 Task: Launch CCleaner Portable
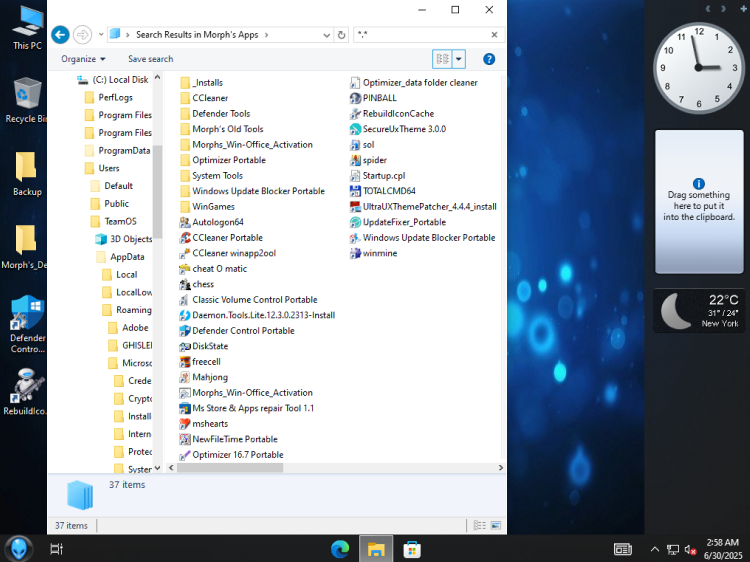coord(221,238)
